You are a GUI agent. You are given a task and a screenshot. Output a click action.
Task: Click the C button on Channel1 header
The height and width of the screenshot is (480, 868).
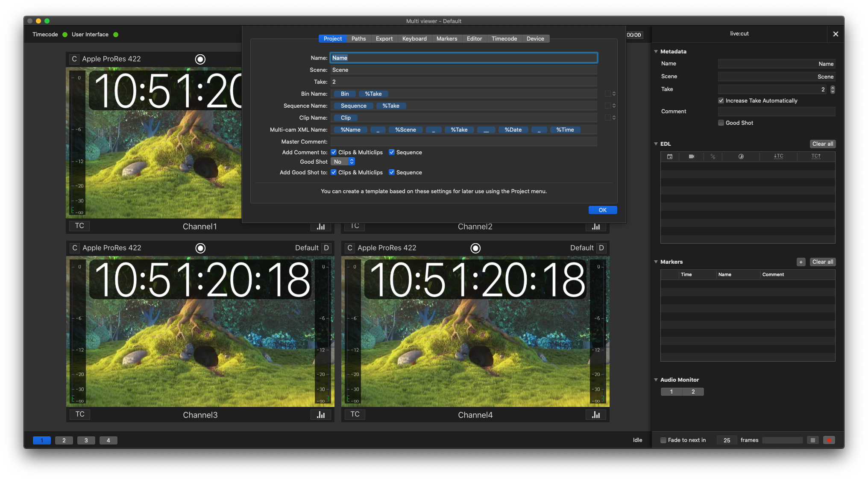(x=74, y=59)
